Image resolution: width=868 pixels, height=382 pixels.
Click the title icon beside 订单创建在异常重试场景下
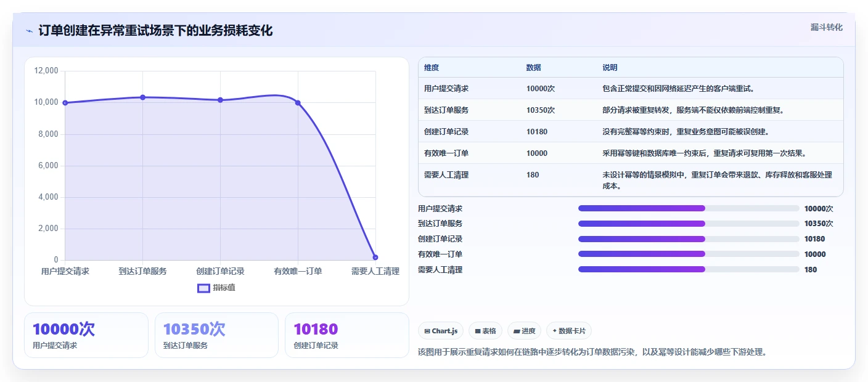pyautogui.click(x=29, y=31)
